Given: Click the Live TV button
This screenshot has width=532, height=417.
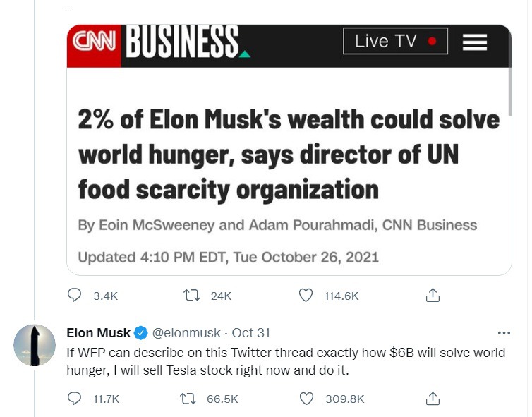Looking at the screenshot, I should coord(395,41).
